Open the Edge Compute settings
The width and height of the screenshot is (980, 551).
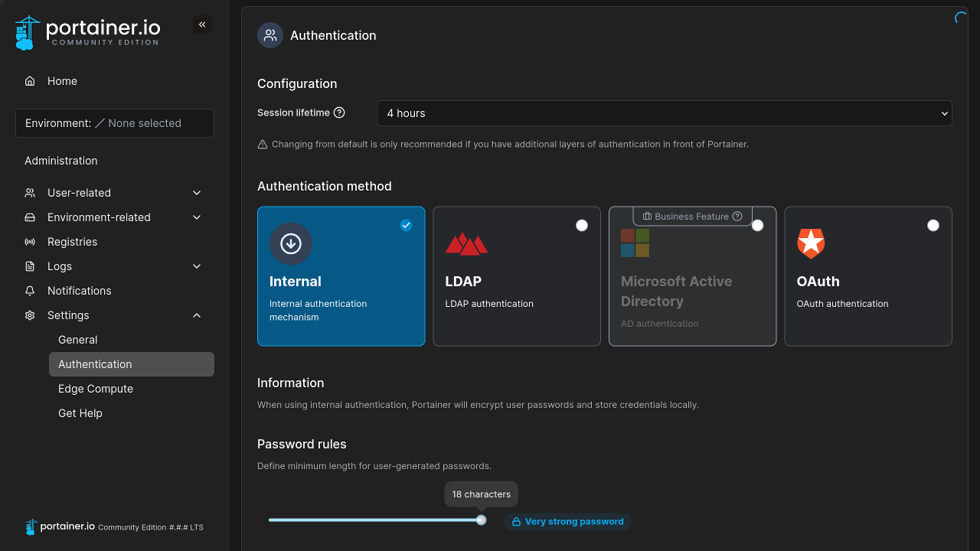point(95,388)
